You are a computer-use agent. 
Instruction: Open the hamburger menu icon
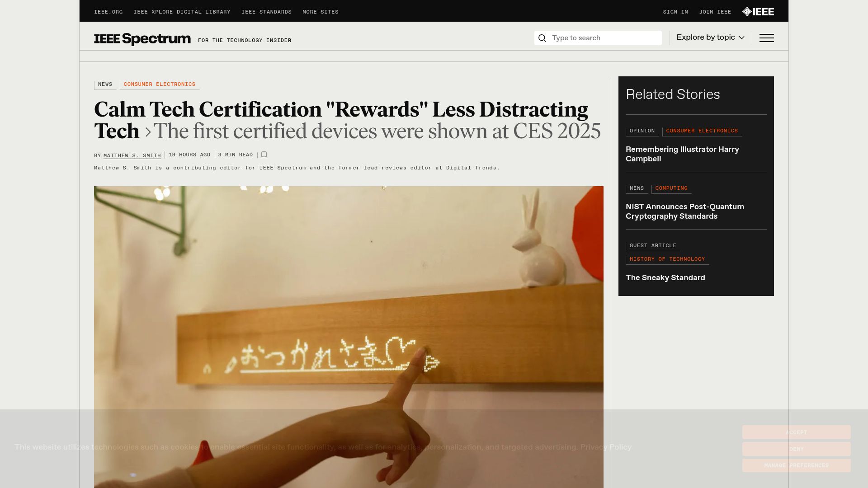[766, 38]
